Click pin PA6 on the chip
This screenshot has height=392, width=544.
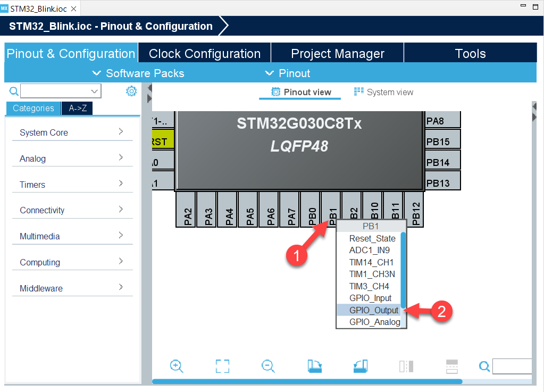tap(269, 210)
